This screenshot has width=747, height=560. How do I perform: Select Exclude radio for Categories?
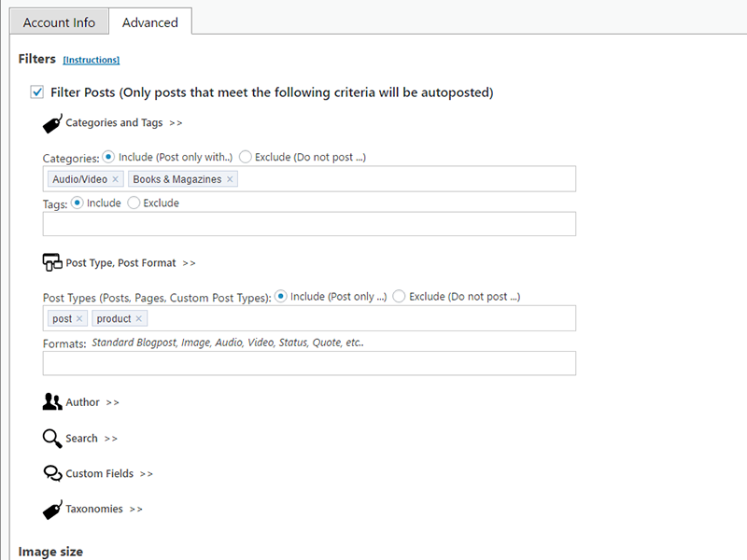click(x=246, y=157)
